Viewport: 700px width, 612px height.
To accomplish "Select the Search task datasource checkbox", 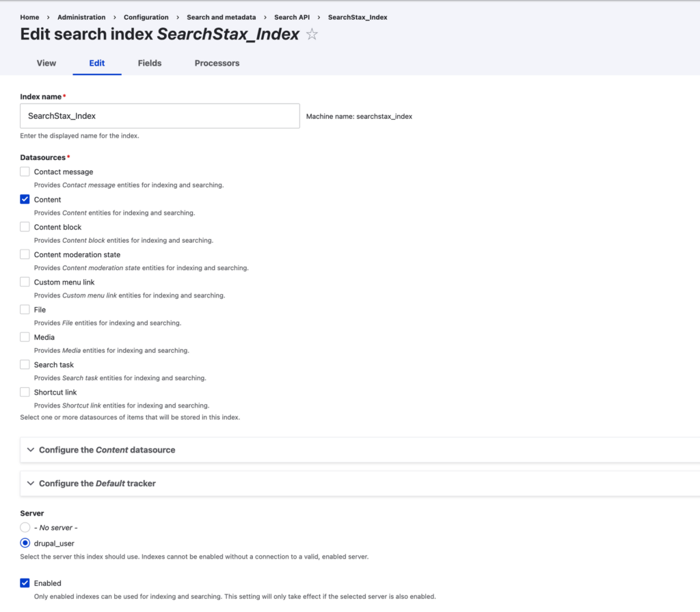I will point(25,364).
